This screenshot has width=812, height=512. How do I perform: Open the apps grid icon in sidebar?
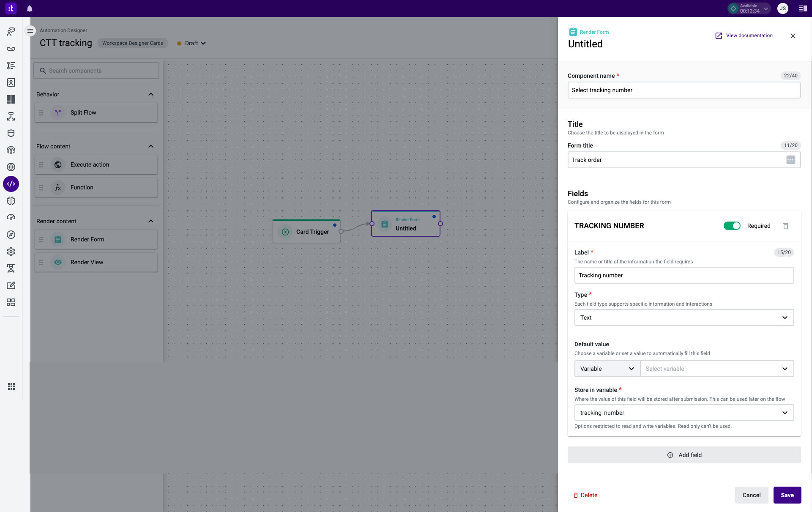[x=11, y=386]
